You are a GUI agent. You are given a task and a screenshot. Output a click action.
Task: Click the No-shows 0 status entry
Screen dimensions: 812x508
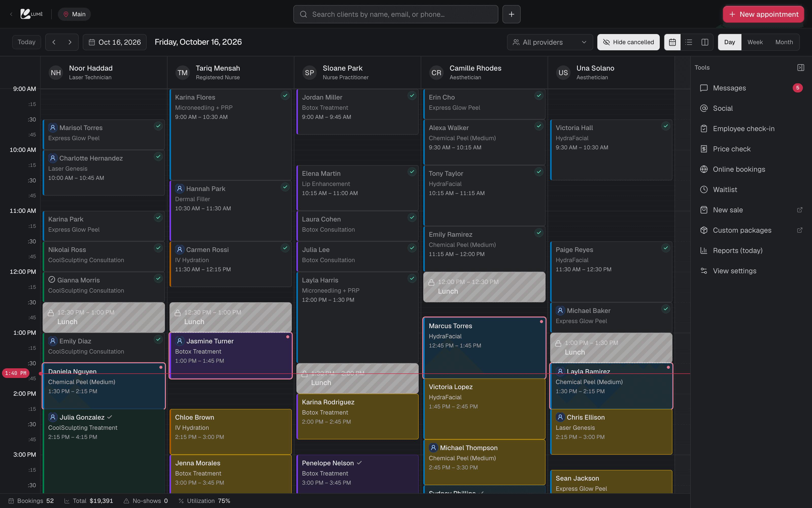click(146, 501)
